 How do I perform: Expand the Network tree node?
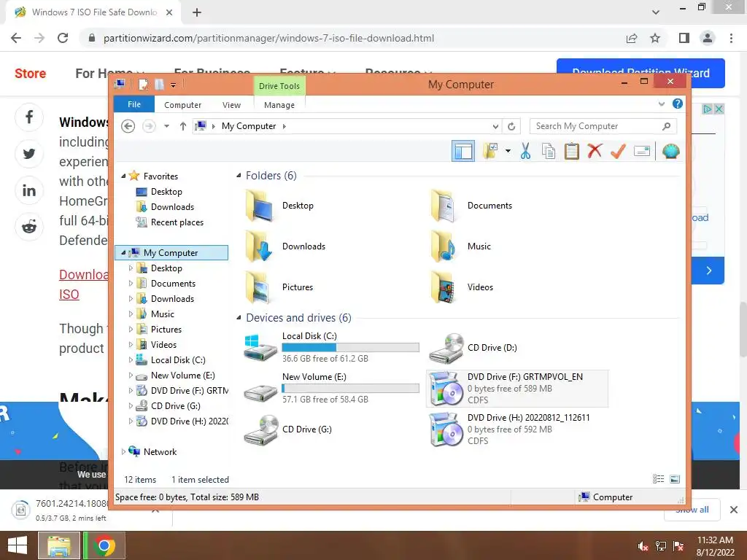pyautogui.click(x=123, y=452)
